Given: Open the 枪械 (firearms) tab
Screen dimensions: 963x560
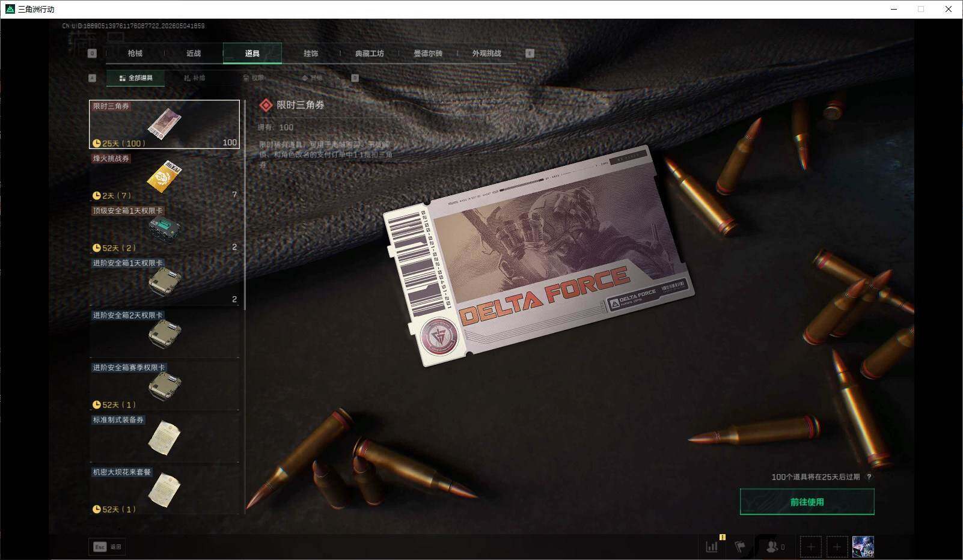Looking at the screenshot, I should 135,53.
